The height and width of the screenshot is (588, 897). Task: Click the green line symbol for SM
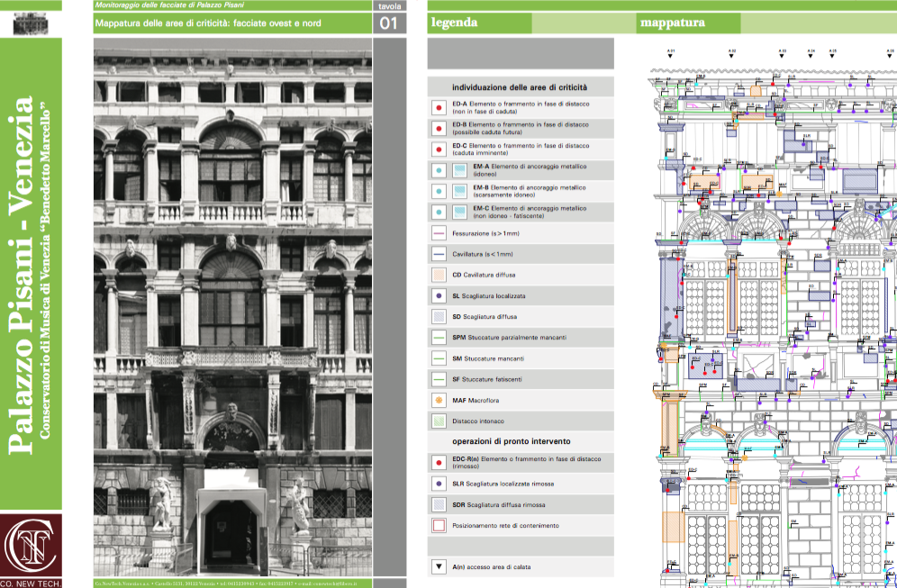click(x=439, y=358)
